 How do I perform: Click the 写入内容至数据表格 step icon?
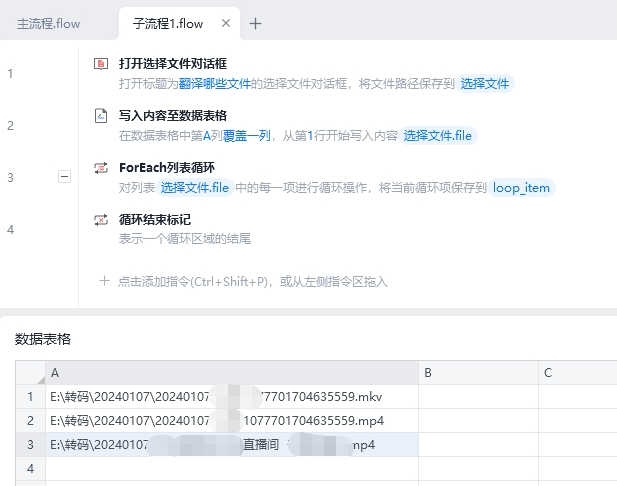[x=101, y=116]
